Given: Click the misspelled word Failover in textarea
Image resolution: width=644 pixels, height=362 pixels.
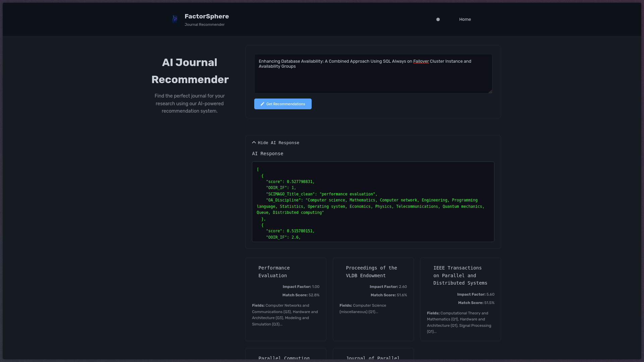Looking at the screenshot, I should click(421, 61).
